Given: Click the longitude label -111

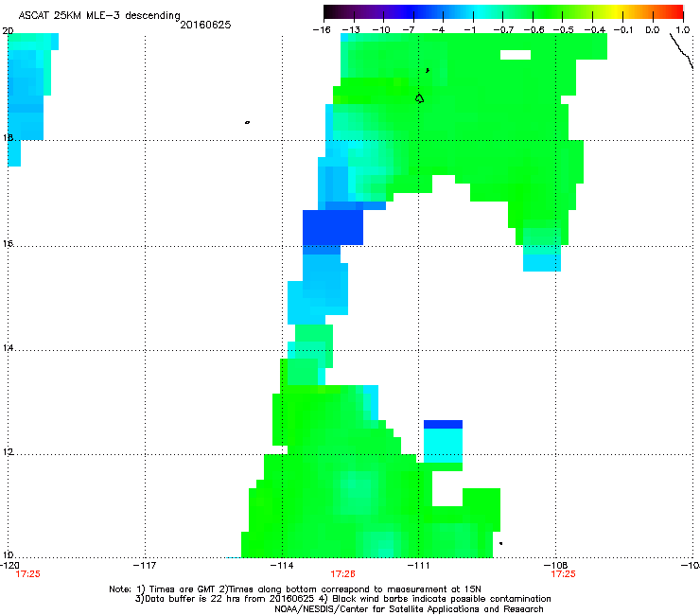Looking at the screenshot, I should [418, 566].
